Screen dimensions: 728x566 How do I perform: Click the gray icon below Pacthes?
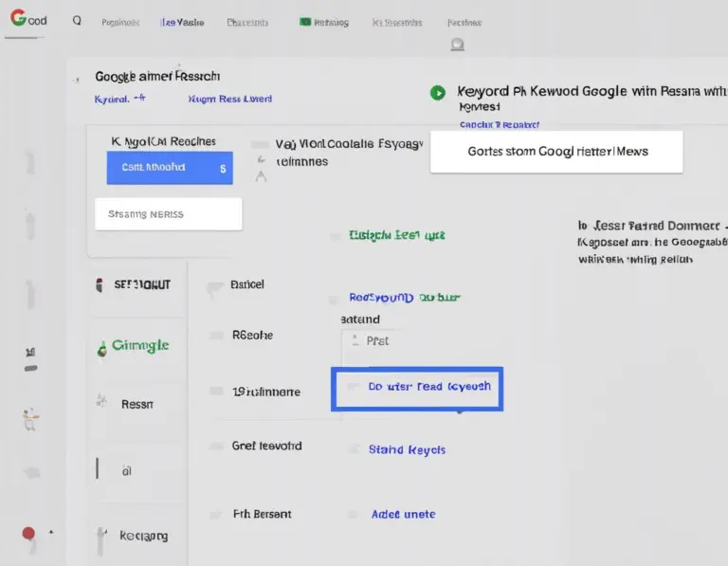click(x=457, y=45)
